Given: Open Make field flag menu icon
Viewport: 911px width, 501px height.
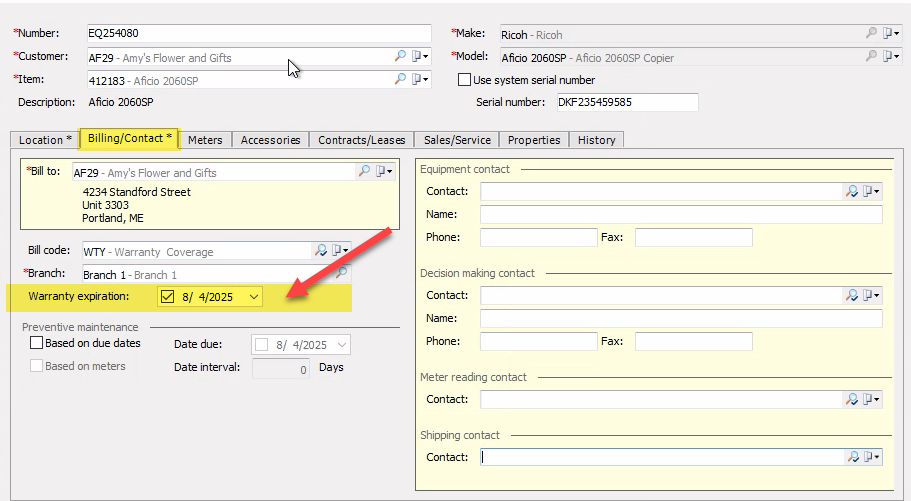Looking at the screenshot, I should point(891,33).
